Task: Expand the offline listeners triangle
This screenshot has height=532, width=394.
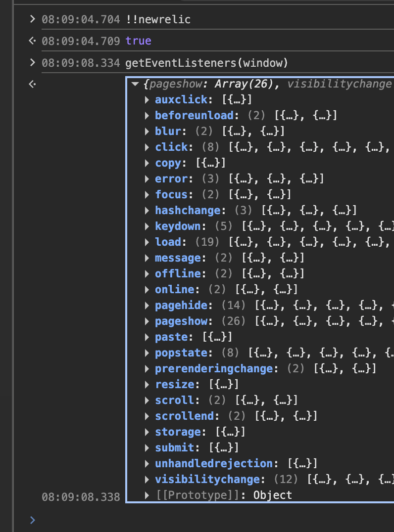Action: tap(147, 274)
